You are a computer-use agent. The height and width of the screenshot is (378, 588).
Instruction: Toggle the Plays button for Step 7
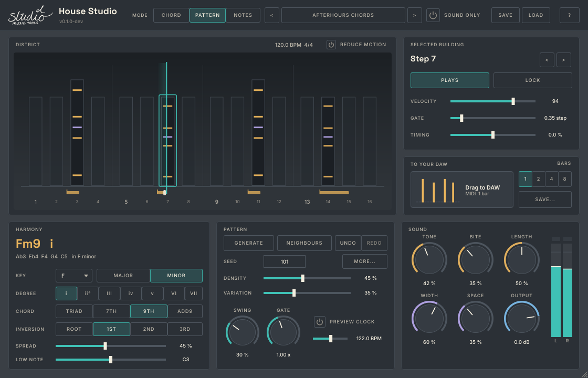click(449, 80)
